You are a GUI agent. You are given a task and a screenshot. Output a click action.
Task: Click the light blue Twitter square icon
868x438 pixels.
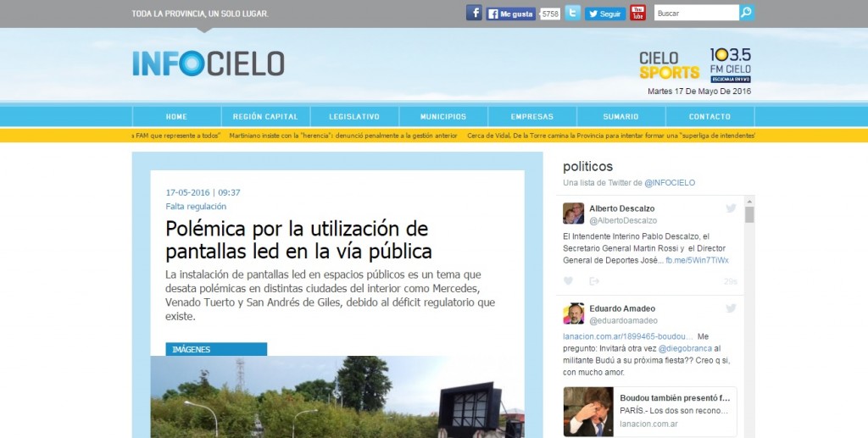coord(573,13)
